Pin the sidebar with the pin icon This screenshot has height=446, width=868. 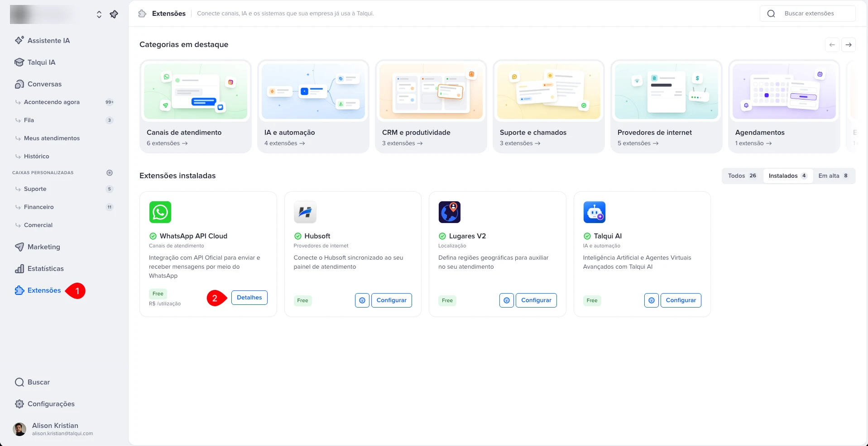pyautogui.click(x=114, y=14)
